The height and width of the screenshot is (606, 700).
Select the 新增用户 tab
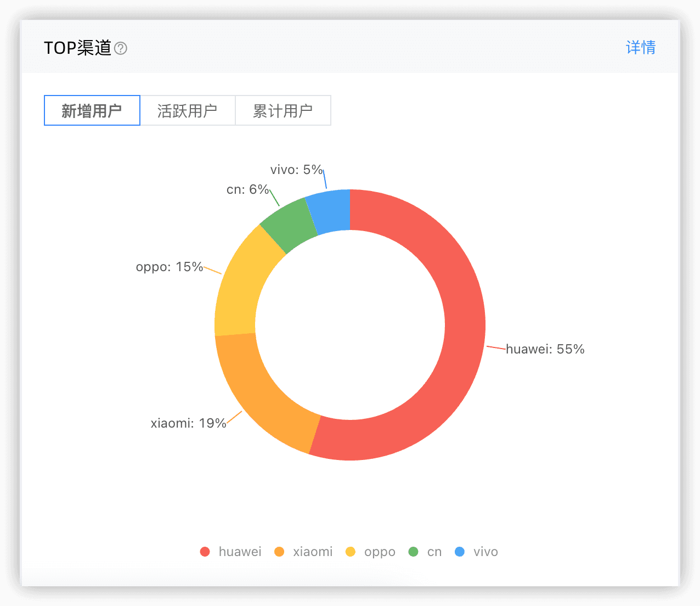[92, 111]
